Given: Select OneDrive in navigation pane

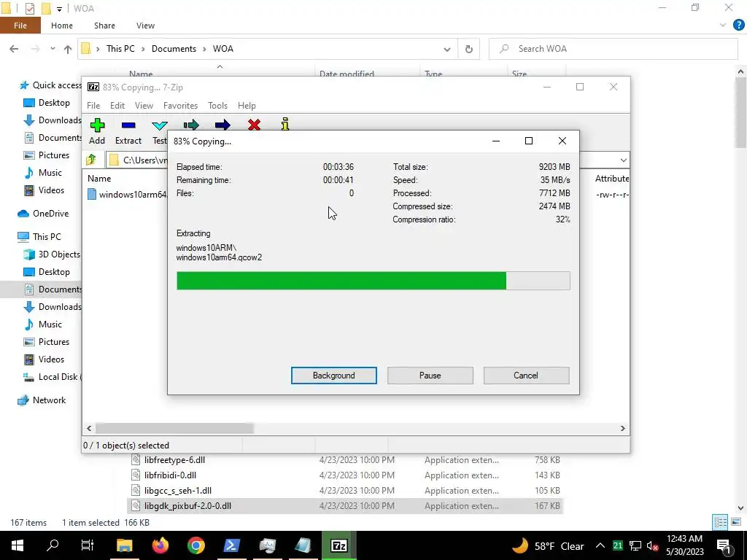Looking at the screenshot, I should pyautogui.click(x=43, y=214).
